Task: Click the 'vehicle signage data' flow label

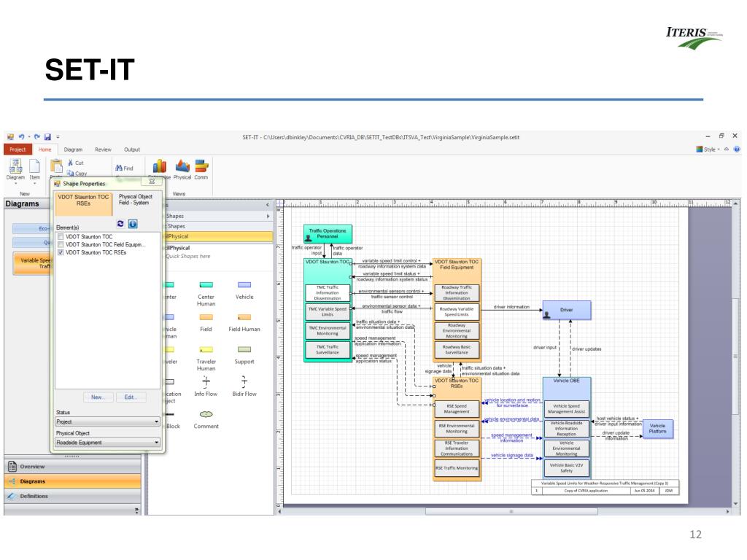Action: click(x=512, y=455)
